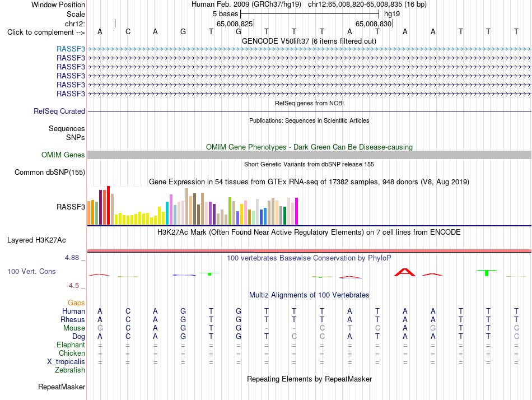Open '100 vertebrates Basewise Conservation by PhyloP' title

(x=309, y=258)
